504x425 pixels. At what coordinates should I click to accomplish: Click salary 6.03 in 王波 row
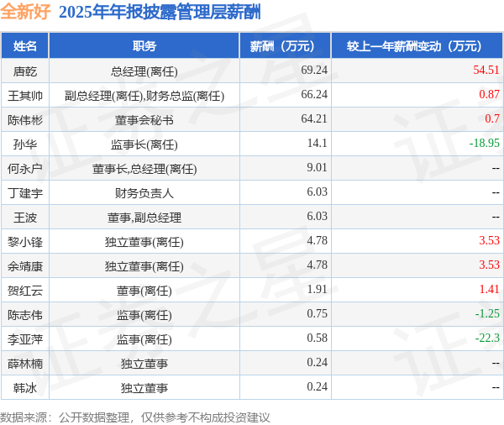(317, 216)
